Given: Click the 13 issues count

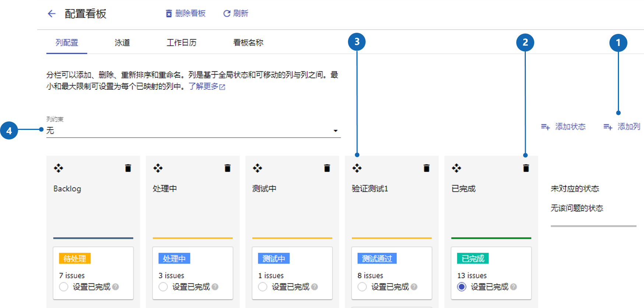Looking at the screenshot, I should 472,276.
